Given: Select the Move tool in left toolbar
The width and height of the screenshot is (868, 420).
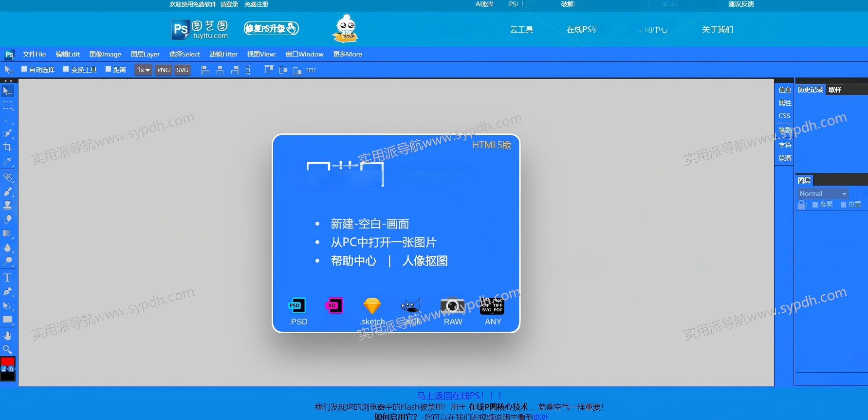Looking at the screenshot, I should point(7,91).
